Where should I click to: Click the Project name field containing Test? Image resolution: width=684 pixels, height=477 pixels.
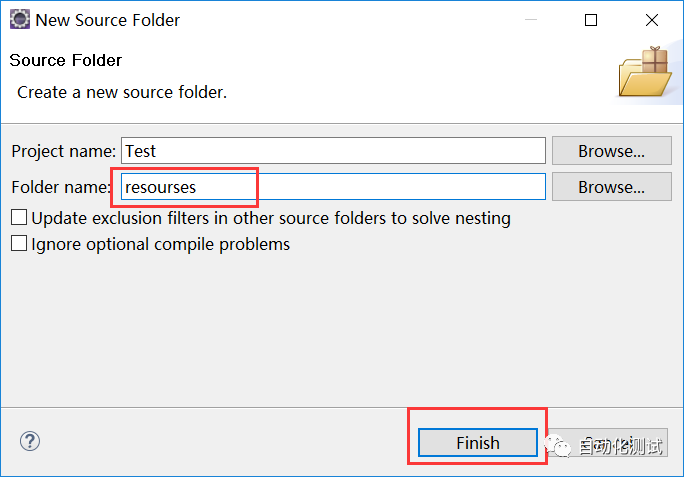coord(333,151)
